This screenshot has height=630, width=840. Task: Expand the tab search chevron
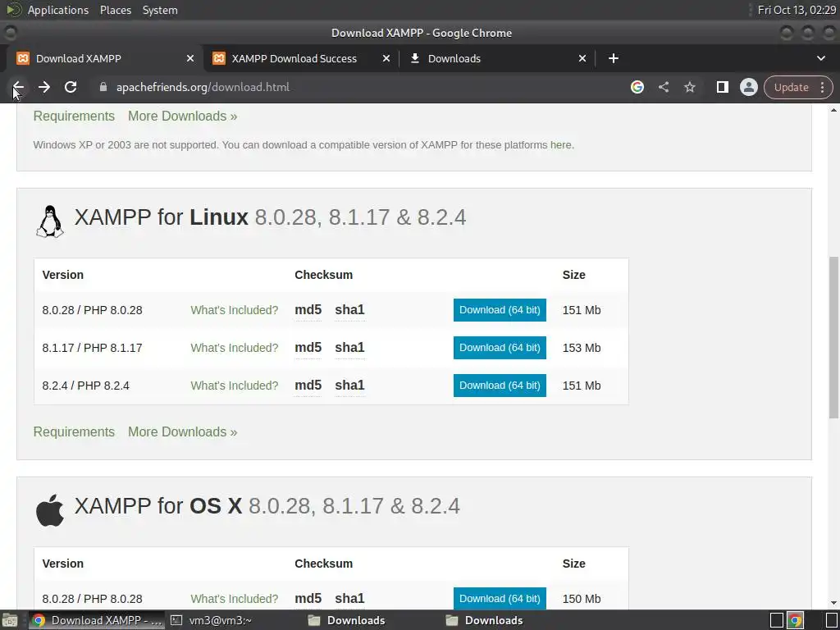coord(820,58)
